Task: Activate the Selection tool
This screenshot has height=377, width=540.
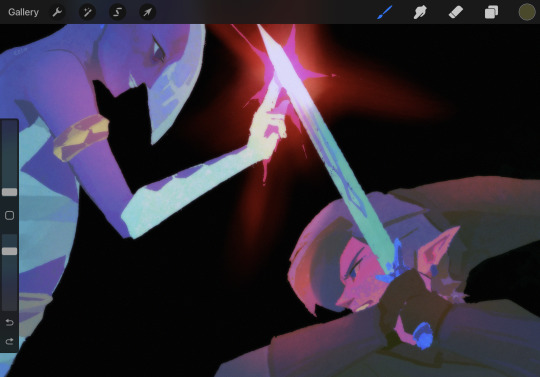Action: (x=117, y=12)
